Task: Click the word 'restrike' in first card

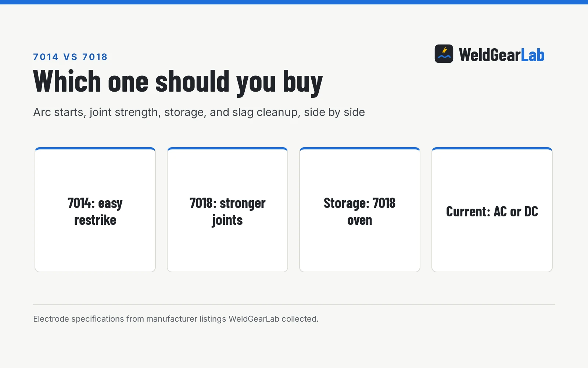Action: [95, 220]
